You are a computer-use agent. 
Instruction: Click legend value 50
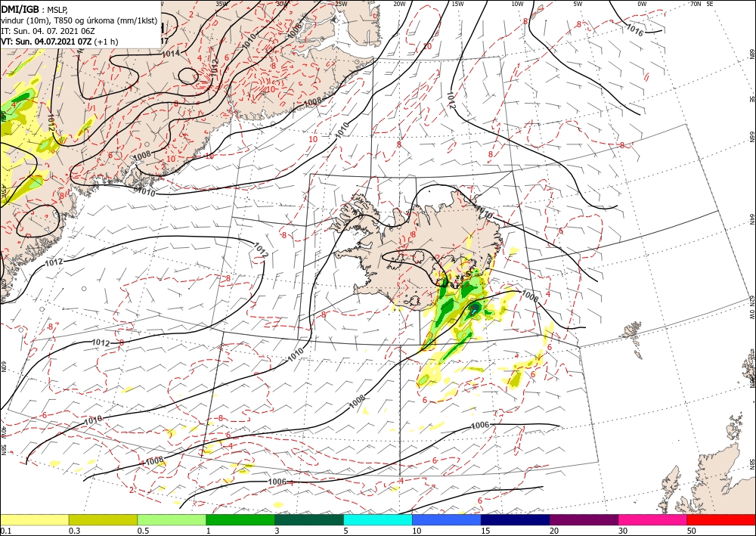692,531
